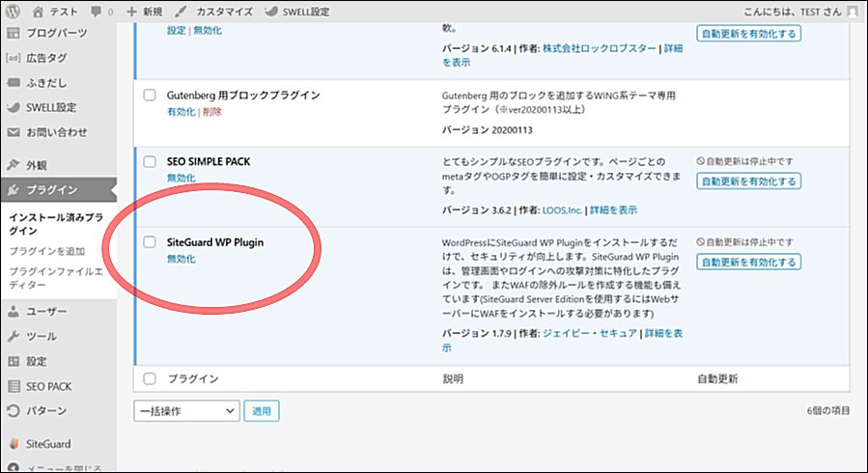Check the SEO SIMPLE PACK checkbox
The width and height of the screenshot is (868, 473).
coord(150,161)
